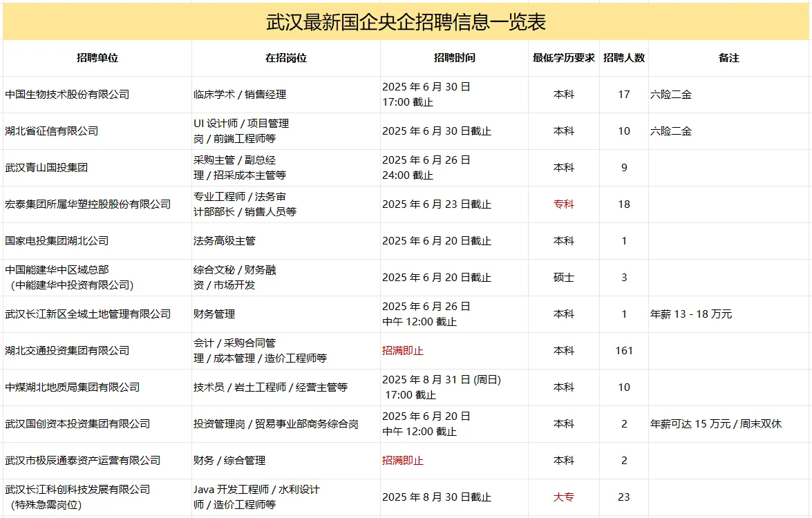Click recruit count cell 161

624,350
